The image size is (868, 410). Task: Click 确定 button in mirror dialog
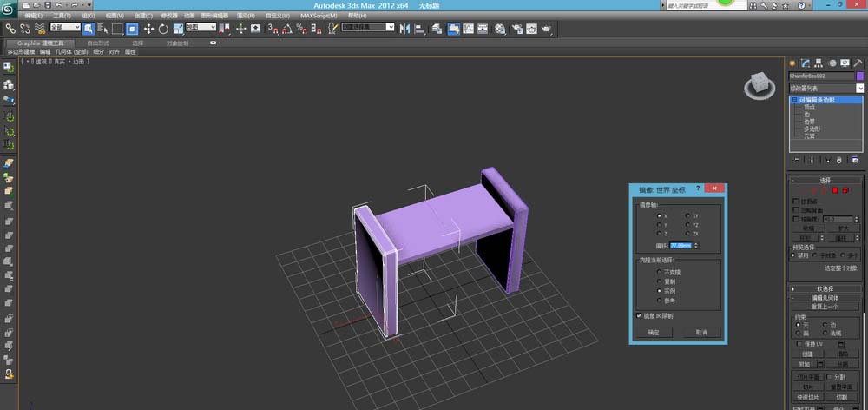(654, 333)
